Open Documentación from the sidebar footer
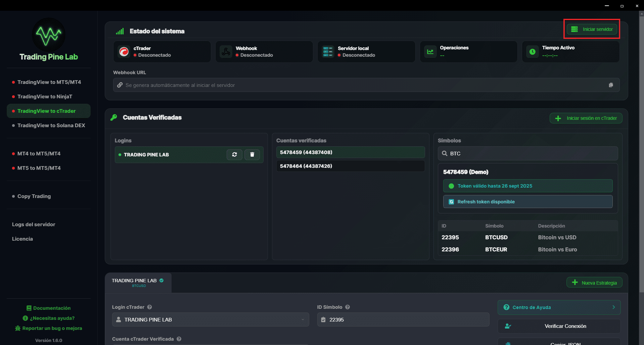This screenshot has width=644, height=345. tap(48, 308)
